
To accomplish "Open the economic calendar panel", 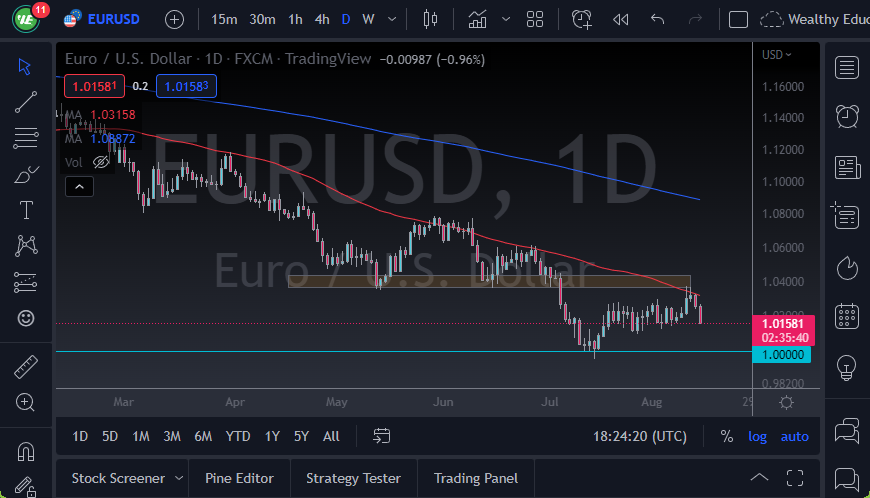I will tap(847, 317).
